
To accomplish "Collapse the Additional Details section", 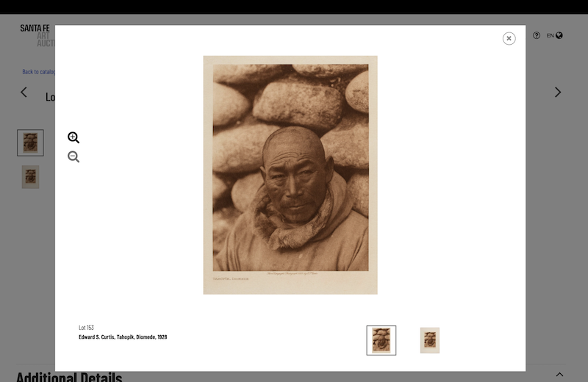I will 559,374.
